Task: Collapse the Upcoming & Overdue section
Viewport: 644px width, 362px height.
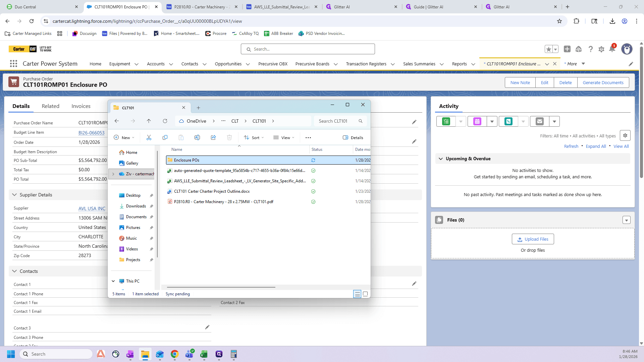Action: click(x=441, y=159)
